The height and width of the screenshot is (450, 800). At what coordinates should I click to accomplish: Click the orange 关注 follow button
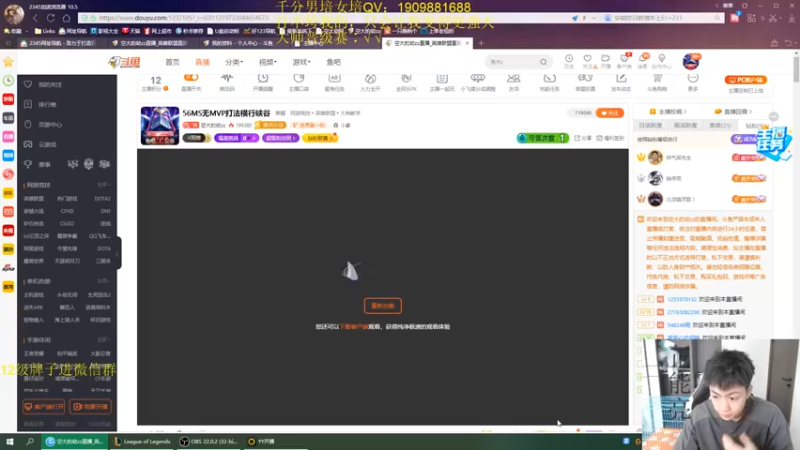click(x=610, y=113)
